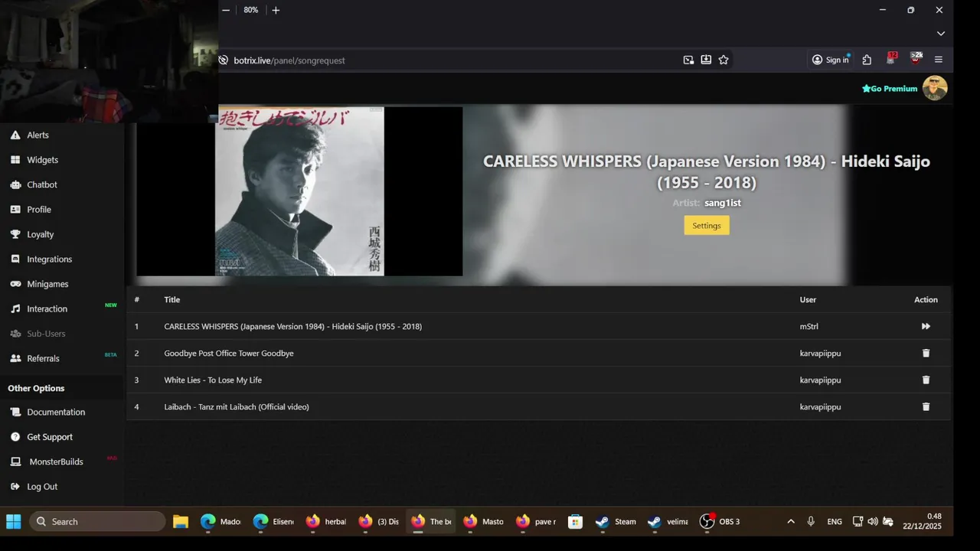
Task: Select the User column header
Action: (808, 300)
